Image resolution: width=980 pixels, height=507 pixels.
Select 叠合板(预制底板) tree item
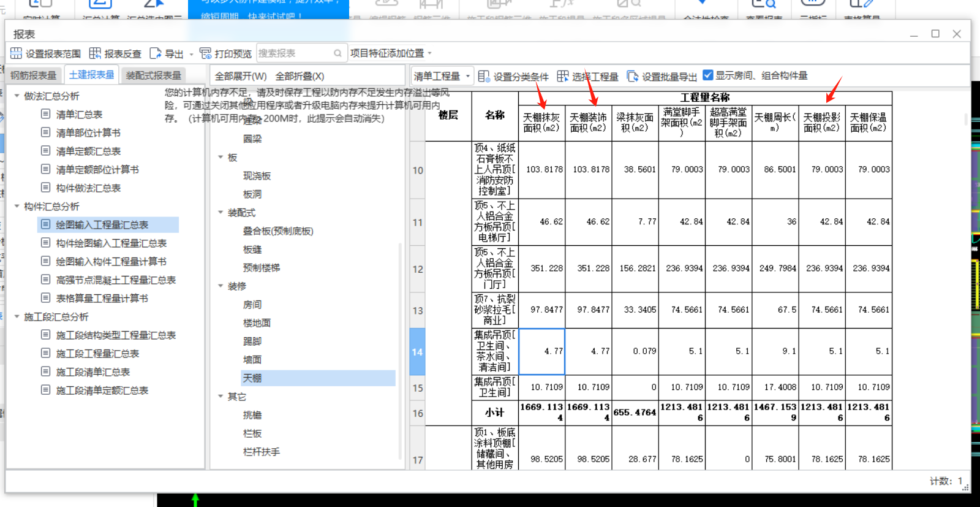pyautogui.click(x=278, y=231)
